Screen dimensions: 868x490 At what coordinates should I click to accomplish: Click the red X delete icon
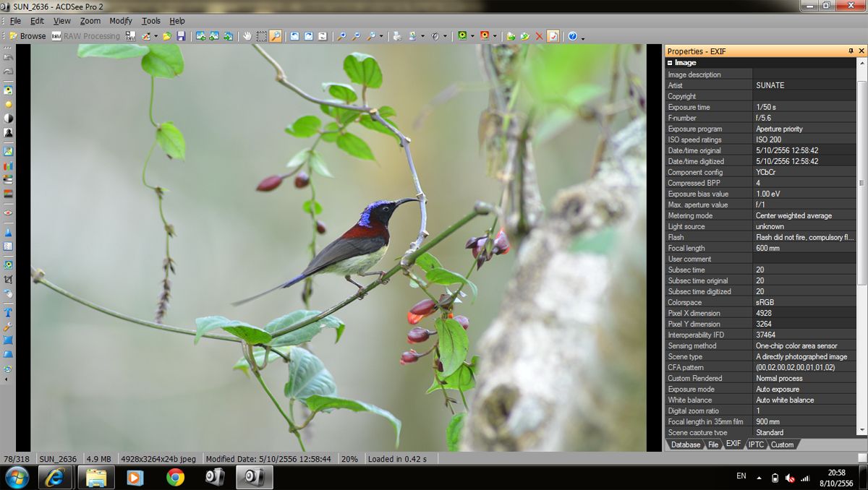coord(539,35)
